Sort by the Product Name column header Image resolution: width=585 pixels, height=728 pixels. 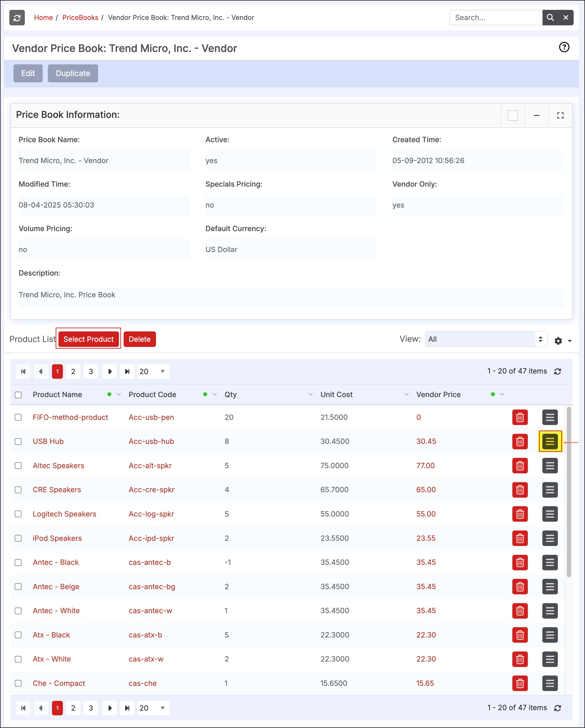(57, 395)
